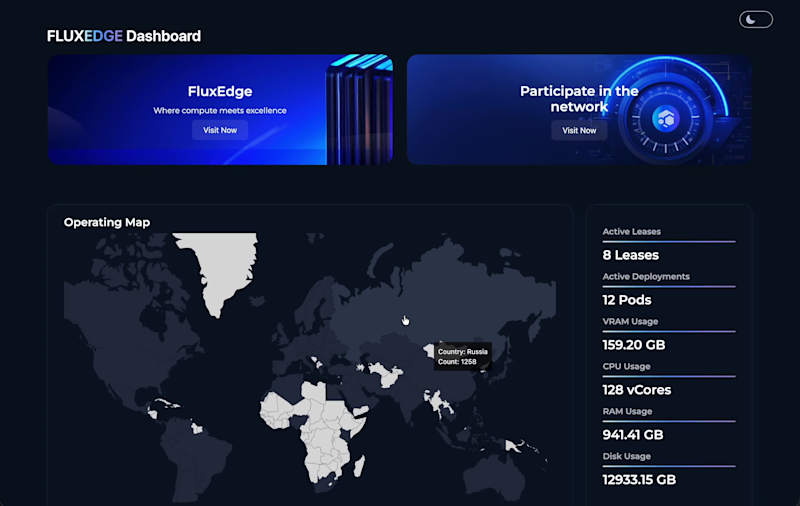Click the Active Deployments label
Viewport: 800px width, 506px height.
(646, 276)
